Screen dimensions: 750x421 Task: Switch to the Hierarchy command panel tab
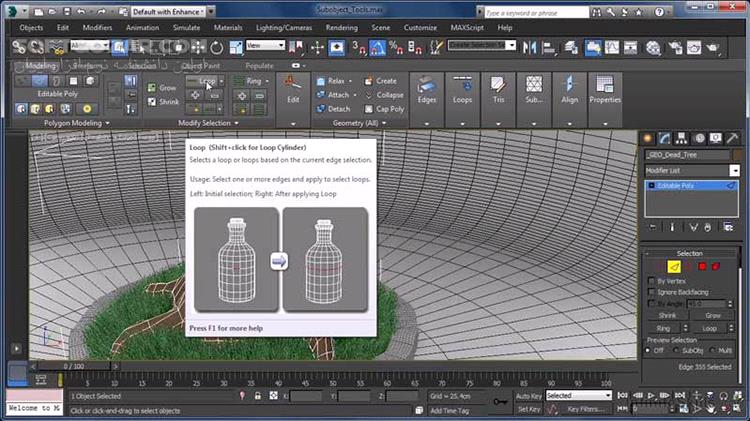681,139
